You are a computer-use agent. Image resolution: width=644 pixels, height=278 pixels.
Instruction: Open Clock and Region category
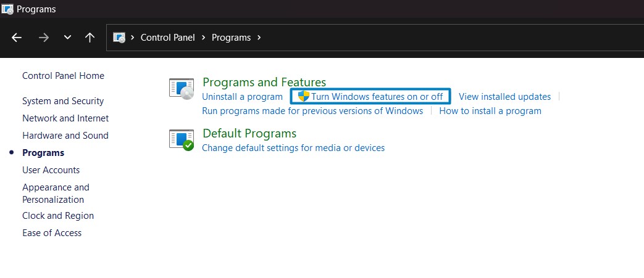point(58,216)
